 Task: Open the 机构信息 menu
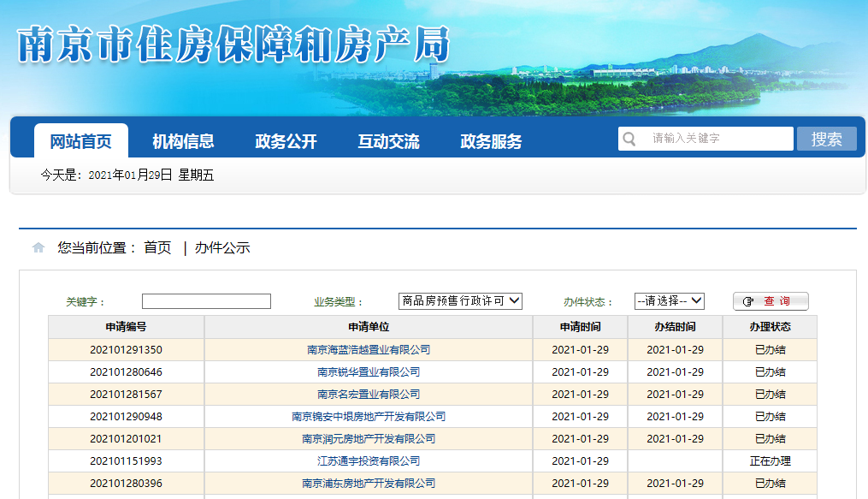click(x=183, y=141)
